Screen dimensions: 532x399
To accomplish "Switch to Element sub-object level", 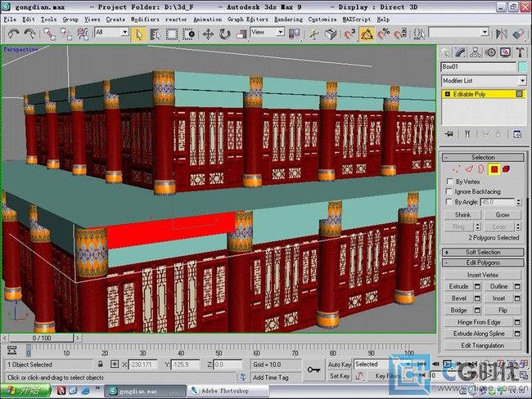I will (506, 168).
